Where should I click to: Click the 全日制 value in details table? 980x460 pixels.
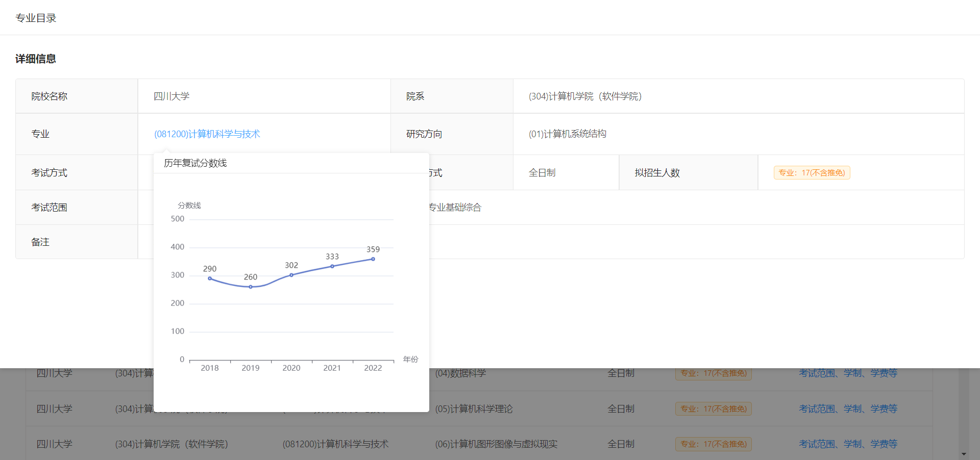[x=542, y=173]
